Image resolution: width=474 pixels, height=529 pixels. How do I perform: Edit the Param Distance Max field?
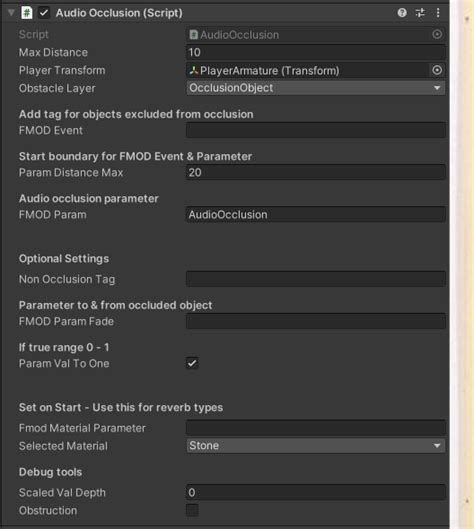click(x=316, y=172)
